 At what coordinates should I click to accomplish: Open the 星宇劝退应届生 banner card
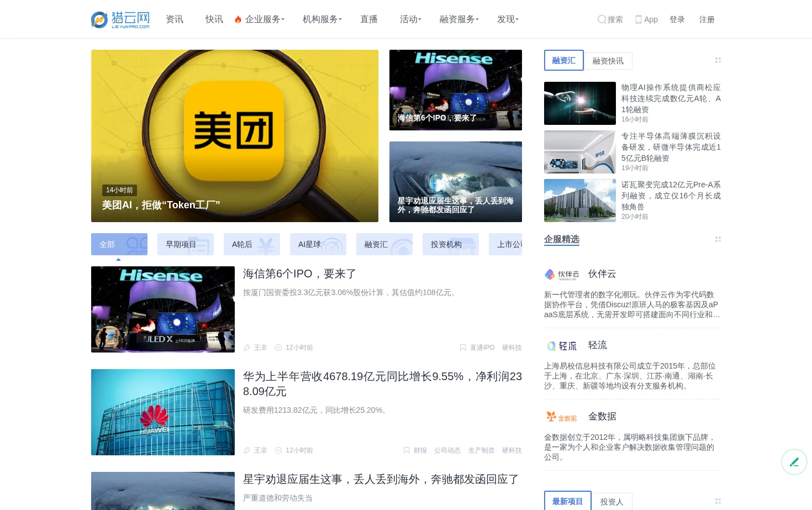click(x=456, y=182)
